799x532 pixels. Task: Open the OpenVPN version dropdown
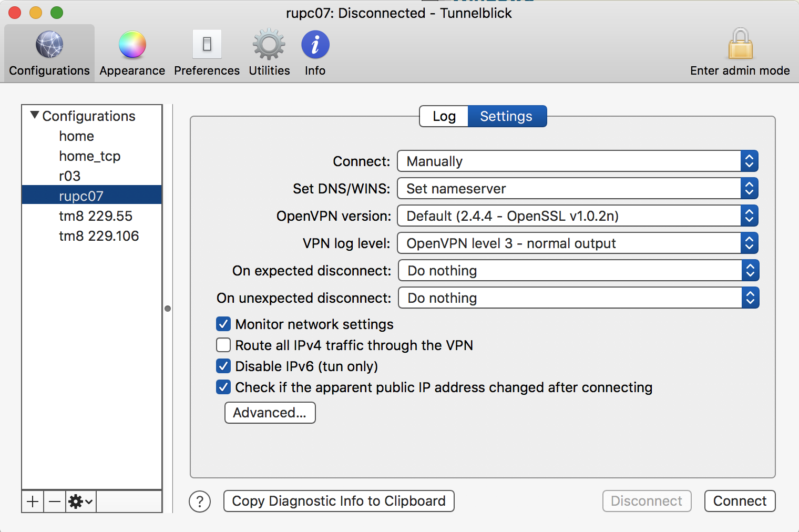click(x=578, y=216)
